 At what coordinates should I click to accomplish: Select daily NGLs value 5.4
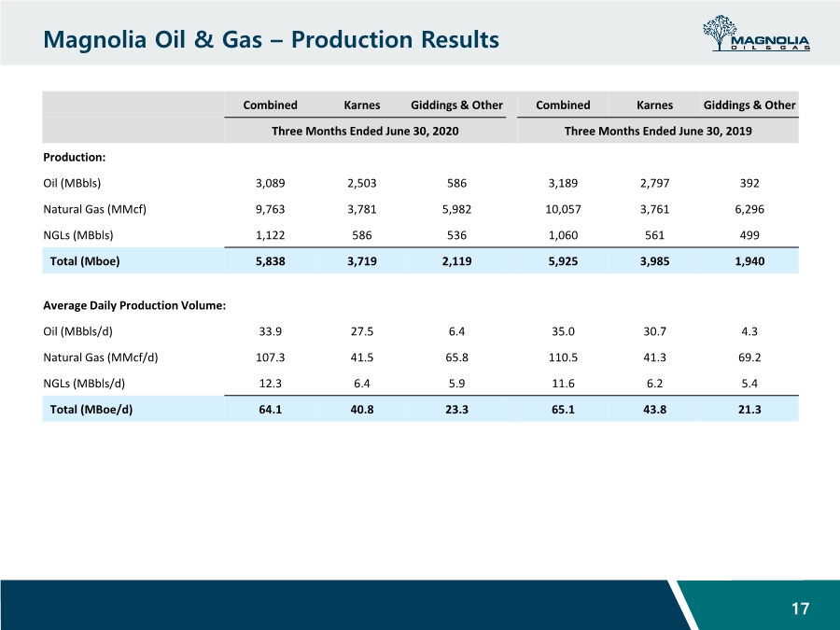click(749, 384)
